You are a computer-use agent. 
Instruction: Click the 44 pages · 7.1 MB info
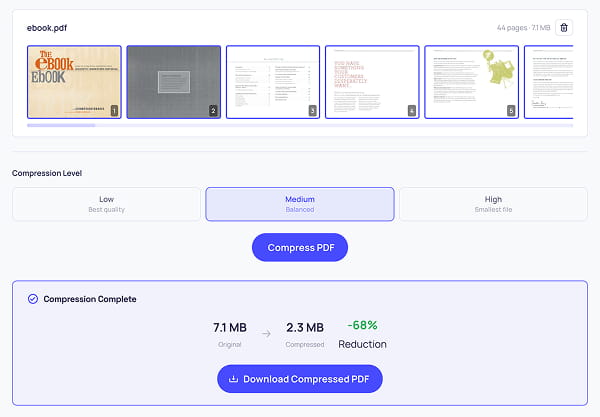coord(523,28)
